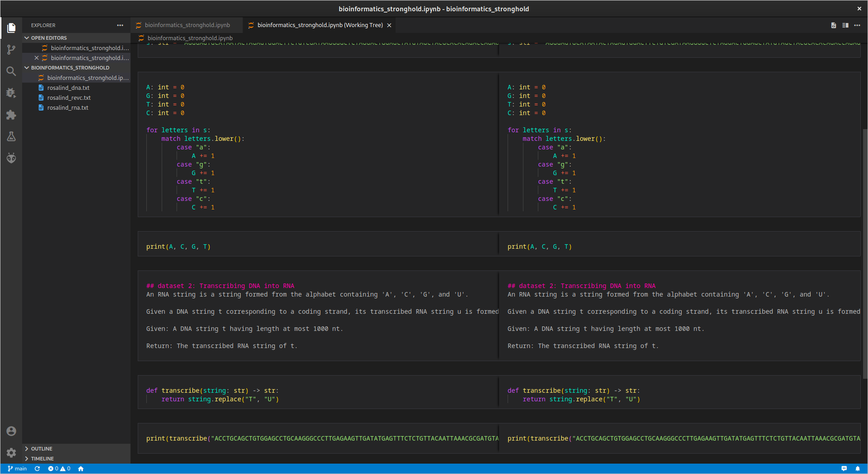
Task: Open the Search view in the activity bar
Action: [11, 71]
